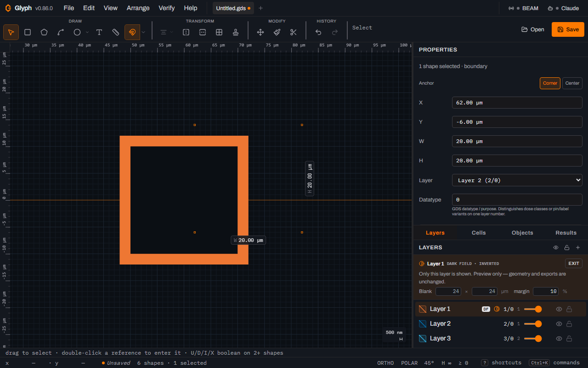The height and width of the screenshot is (368, 588).
Task: Exit the dark field preview
Action: coord(574,264)
